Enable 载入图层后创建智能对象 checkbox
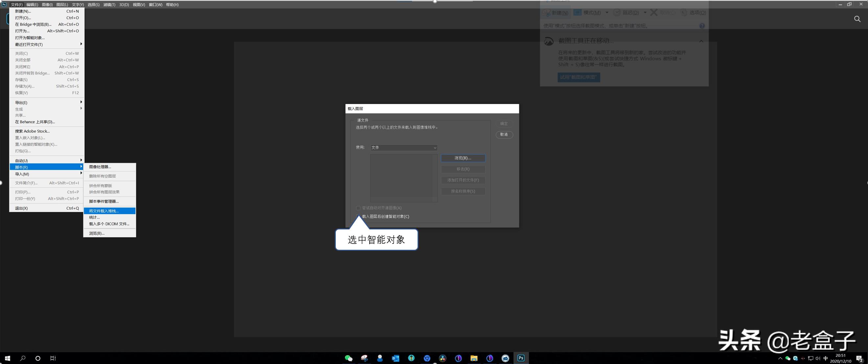The image size is (868, 364). [358, 216]
